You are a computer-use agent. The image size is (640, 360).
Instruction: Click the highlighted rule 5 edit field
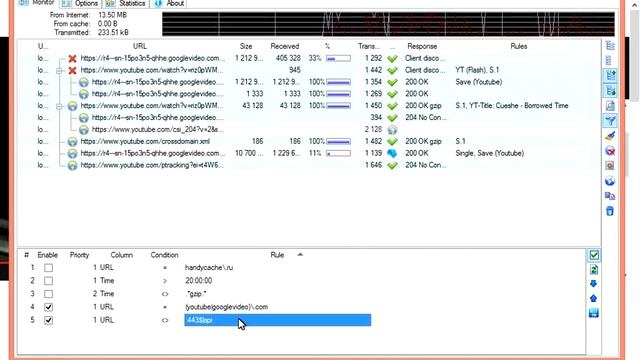point(278,320)
